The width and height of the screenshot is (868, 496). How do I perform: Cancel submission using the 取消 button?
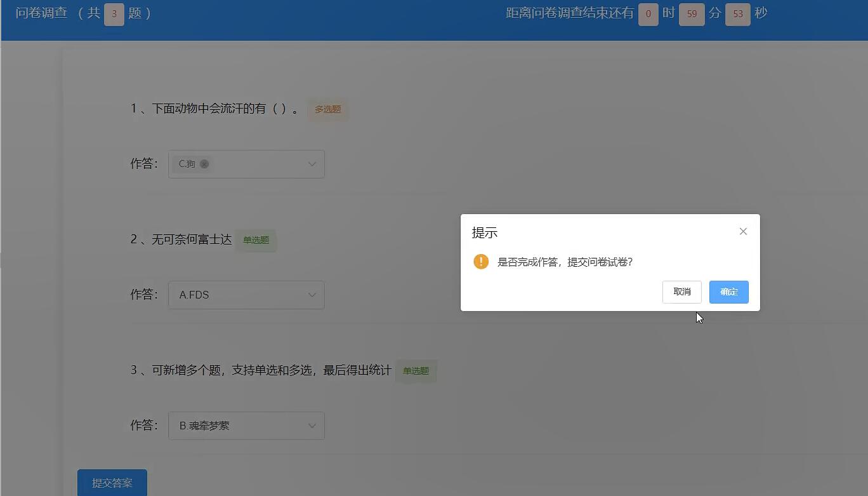pos(681,292)
